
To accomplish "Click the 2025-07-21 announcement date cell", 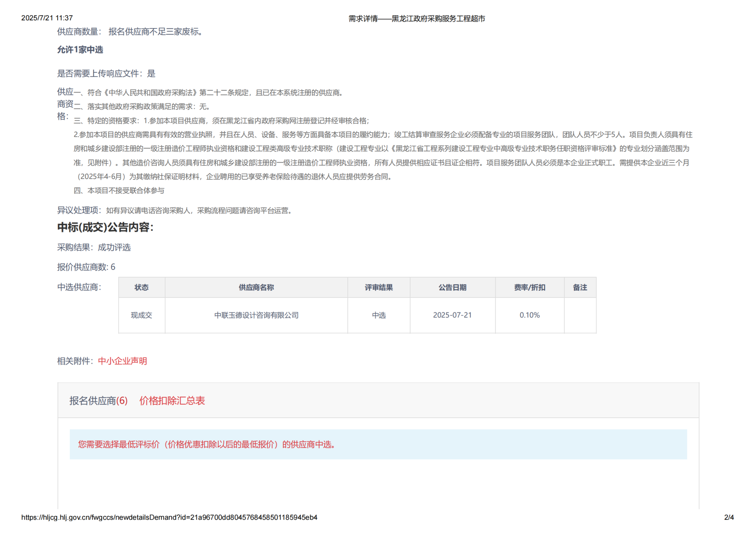I will click(452, 315).
